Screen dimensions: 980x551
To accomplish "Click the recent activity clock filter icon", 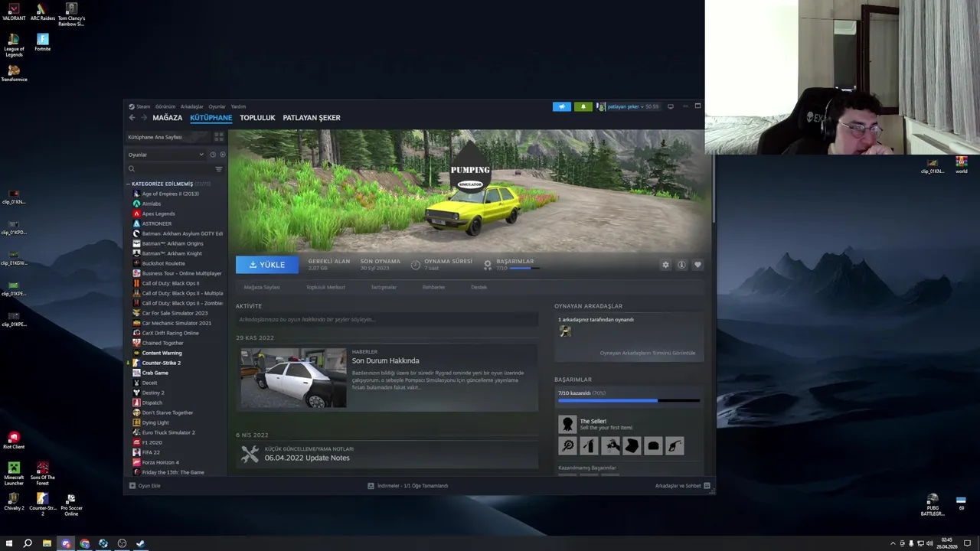I will coord(213,155).
